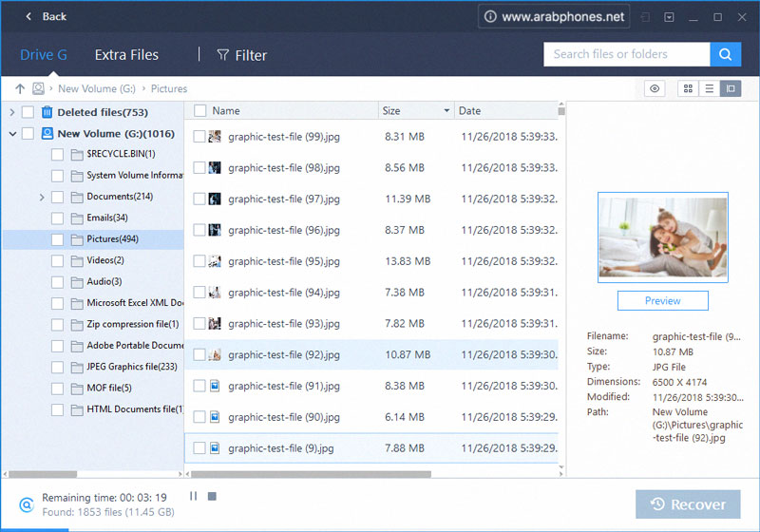Image resolution: width=760 pixels, height=532 pixels.
Task: Navigate to Pictures breadcrumb
Action: 169,88
